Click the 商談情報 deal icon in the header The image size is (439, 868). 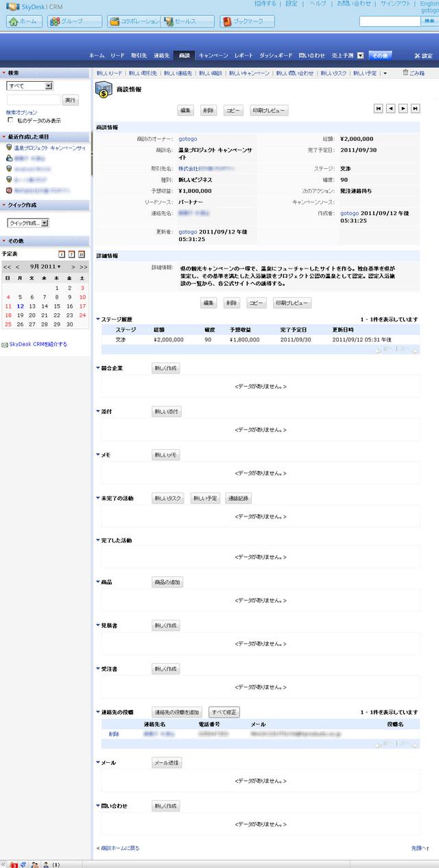(x=104, y=91)
